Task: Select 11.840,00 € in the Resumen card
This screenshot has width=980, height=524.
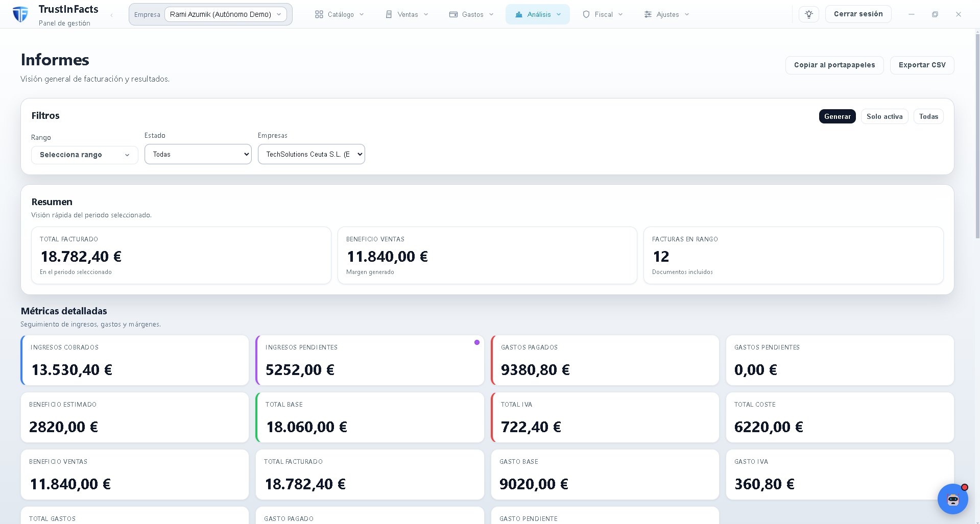Action: (388, 257)
